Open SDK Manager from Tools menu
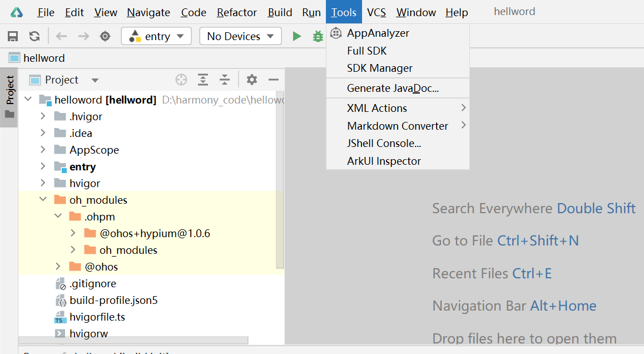The width and height of the screenshot is (644, 354). point(398,68)
